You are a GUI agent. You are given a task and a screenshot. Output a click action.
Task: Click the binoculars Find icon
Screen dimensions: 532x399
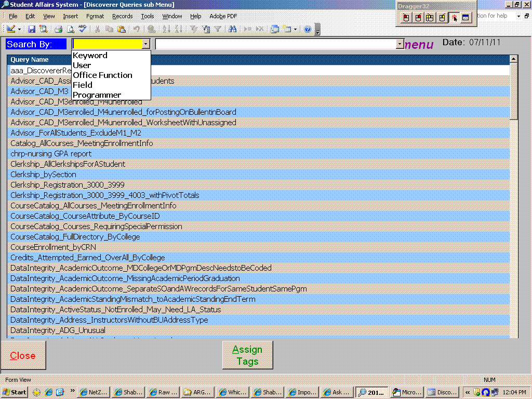[x=232, y=30]
